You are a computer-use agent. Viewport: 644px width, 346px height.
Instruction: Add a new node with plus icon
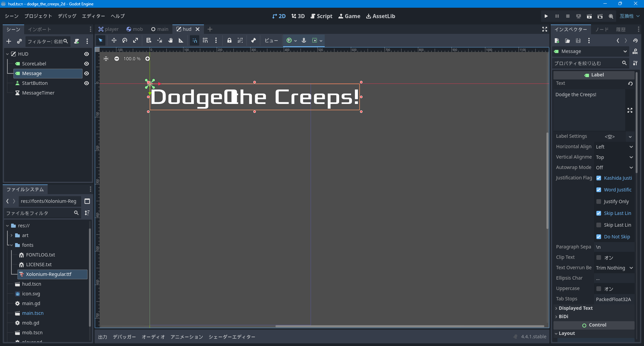click(9, 41)
